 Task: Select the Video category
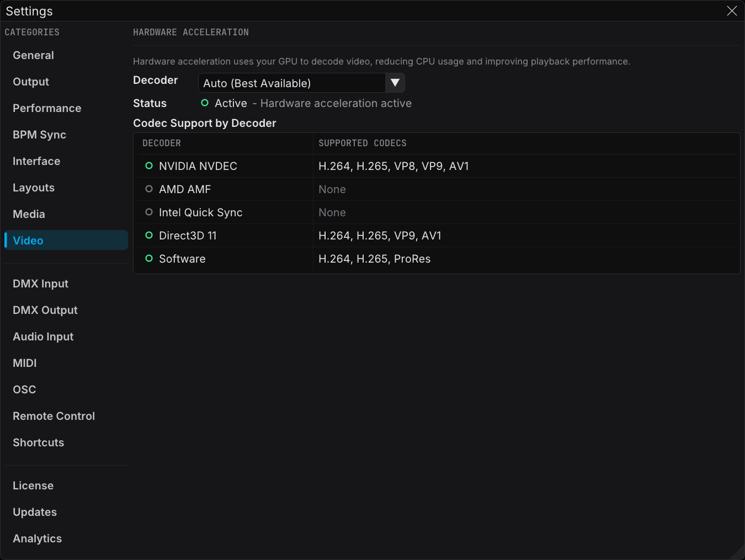66,241
